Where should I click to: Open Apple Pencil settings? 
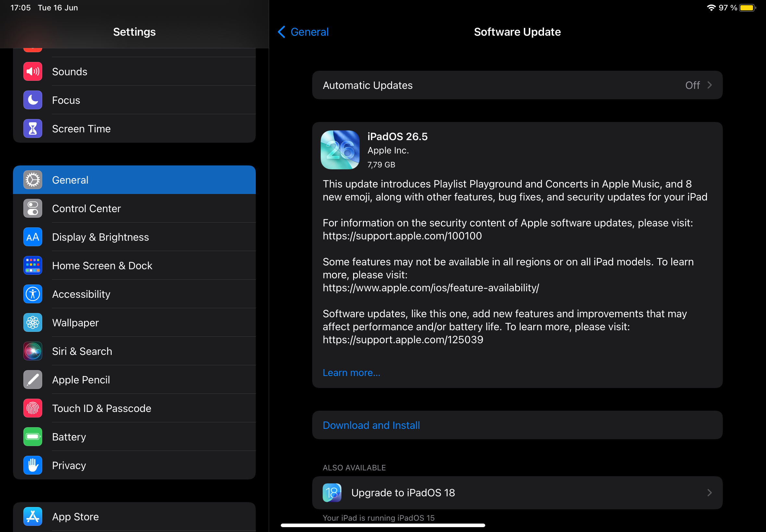[x=134, y=380]
